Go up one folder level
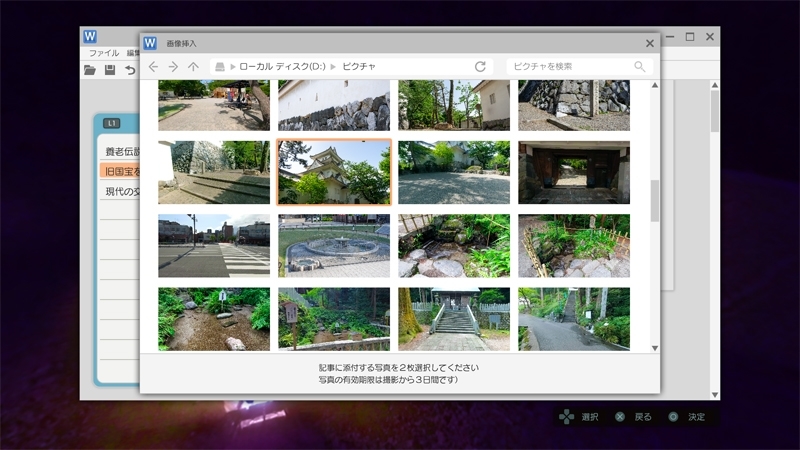 point(193,67)
